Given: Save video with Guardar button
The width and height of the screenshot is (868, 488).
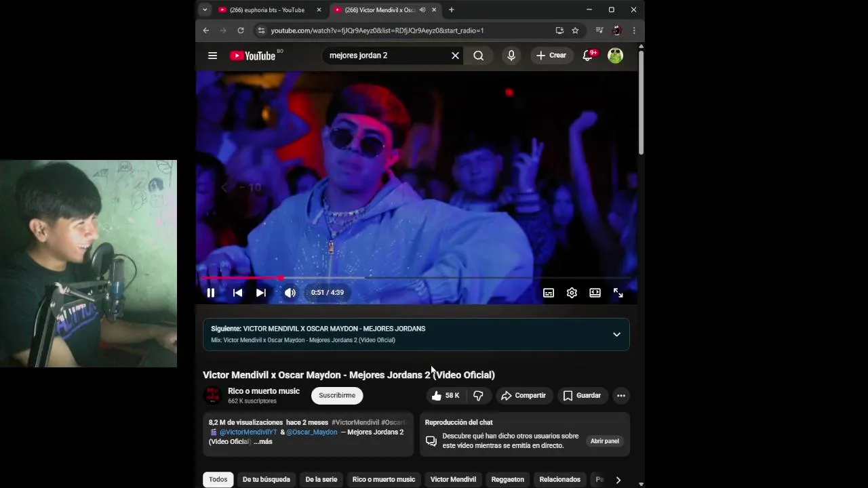Looking at the screenshot, I should (582, 395).
